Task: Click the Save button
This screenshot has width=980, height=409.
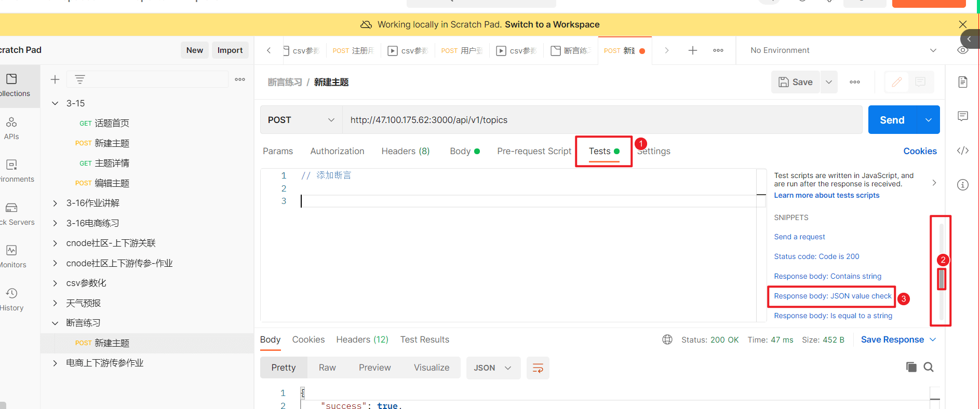Action: 796,82
